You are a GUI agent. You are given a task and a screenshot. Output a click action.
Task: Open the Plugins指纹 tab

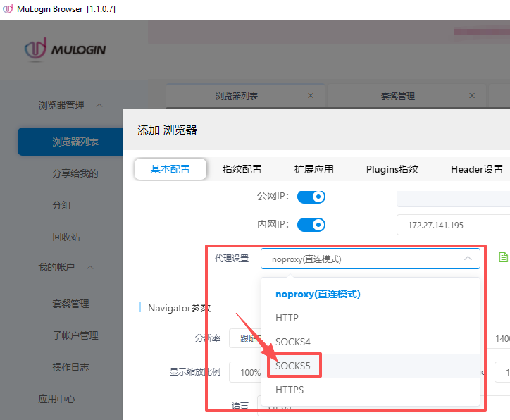[x=392, y=169]
